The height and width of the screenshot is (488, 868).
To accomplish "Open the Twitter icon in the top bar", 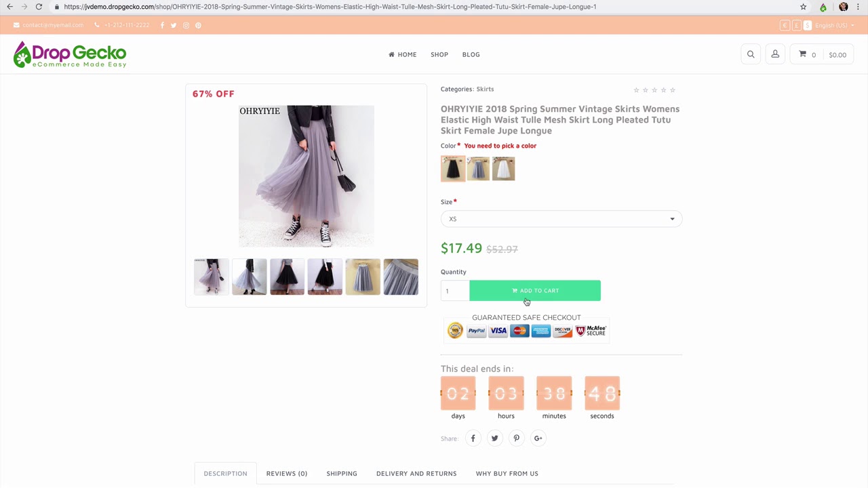I will (174, 25).
